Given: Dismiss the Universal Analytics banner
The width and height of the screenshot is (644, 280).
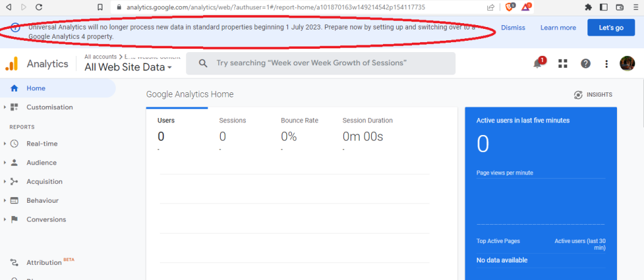Looking at the screenshot, I should pos(513,28).
